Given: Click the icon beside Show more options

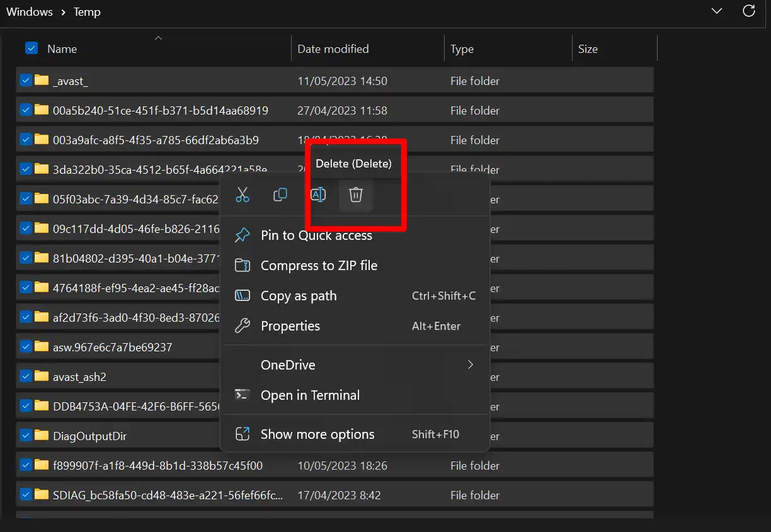Looking at the screenshot, I should pyautogui.click(x=243, y=434).
